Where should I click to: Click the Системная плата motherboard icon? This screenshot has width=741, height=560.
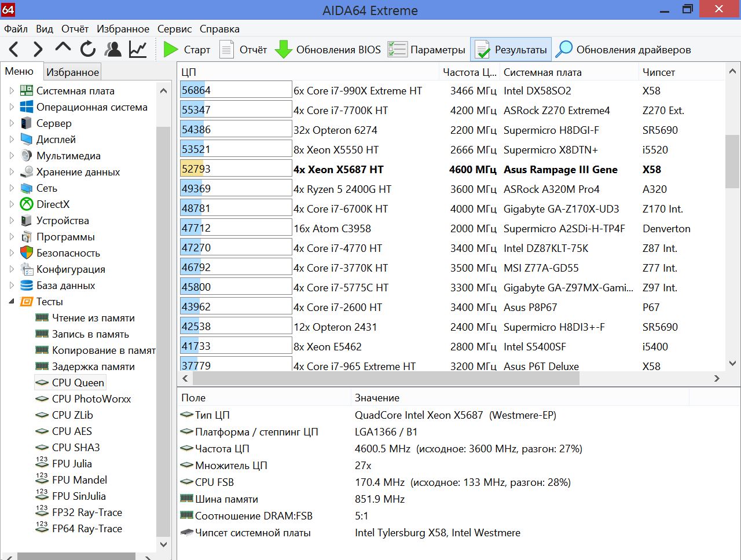[27, 91]
